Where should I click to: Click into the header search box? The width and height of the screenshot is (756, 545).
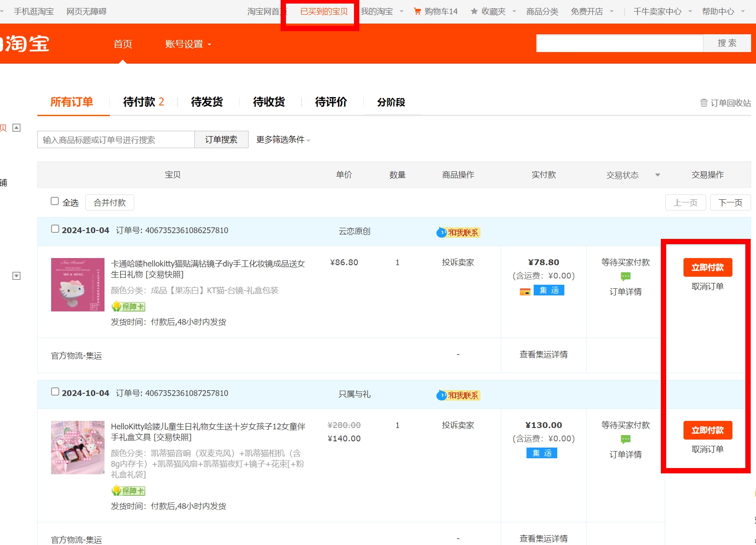coord(619,43)
